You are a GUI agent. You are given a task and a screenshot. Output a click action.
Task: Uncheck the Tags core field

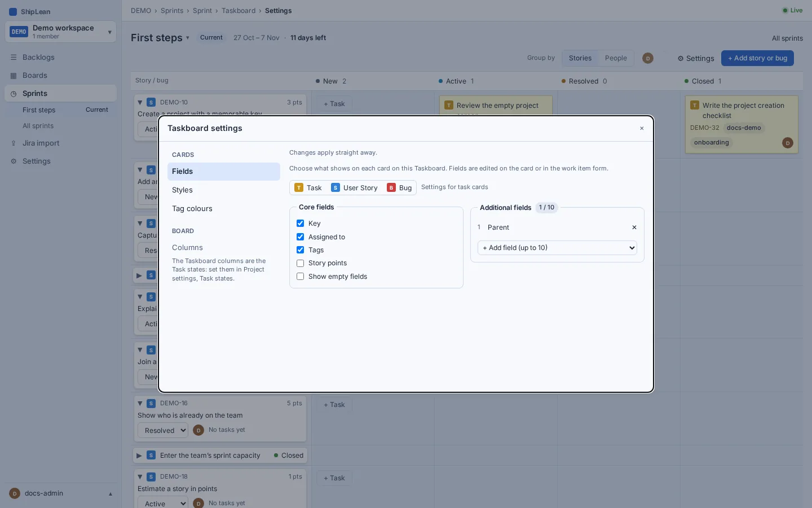pyautogui.click(x=301, y=250)
